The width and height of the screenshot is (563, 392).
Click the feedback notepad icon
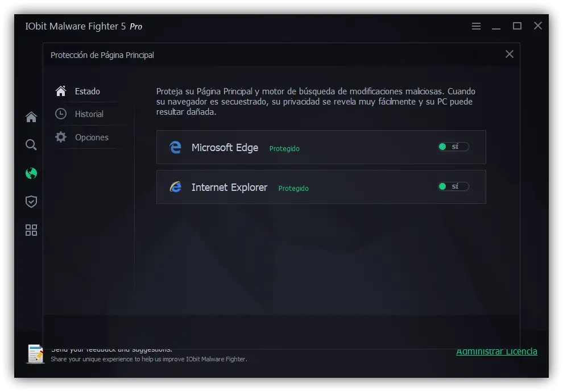(35, 354)
